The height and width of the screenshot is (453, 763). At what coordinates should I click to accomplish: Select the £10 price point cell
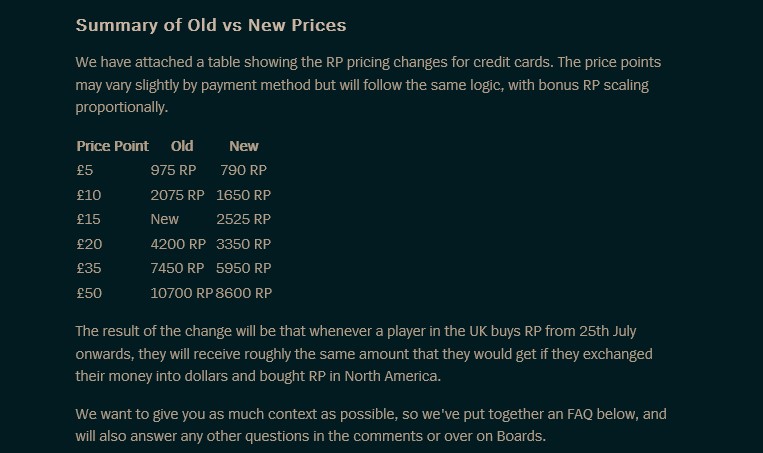(89, 195)
